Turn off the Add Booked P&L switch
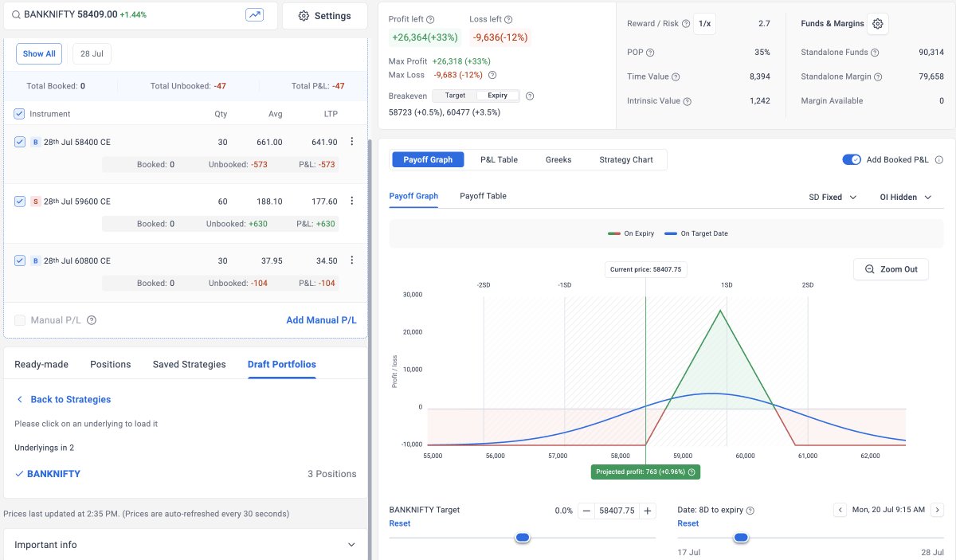956x560 pixels. pos(852,159)
